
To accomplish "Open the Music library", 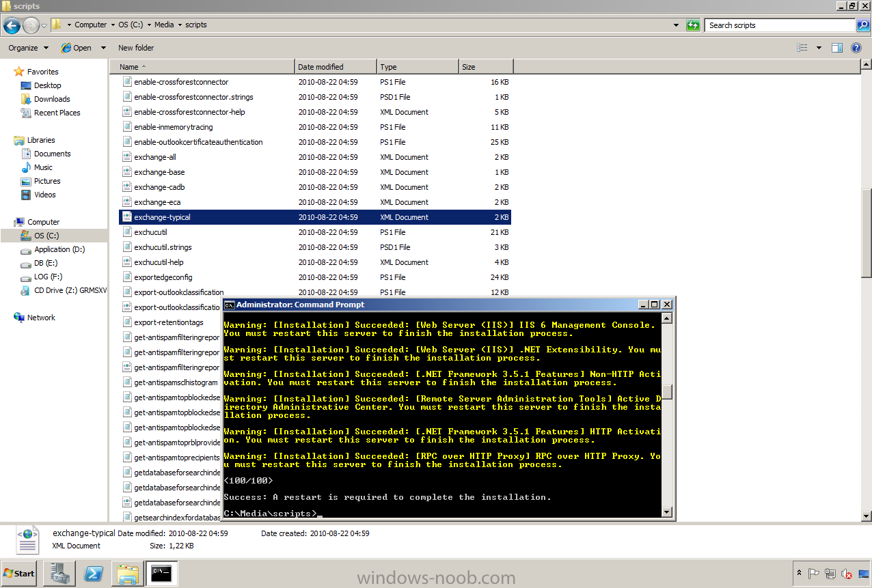I will [x=43, y=167].
